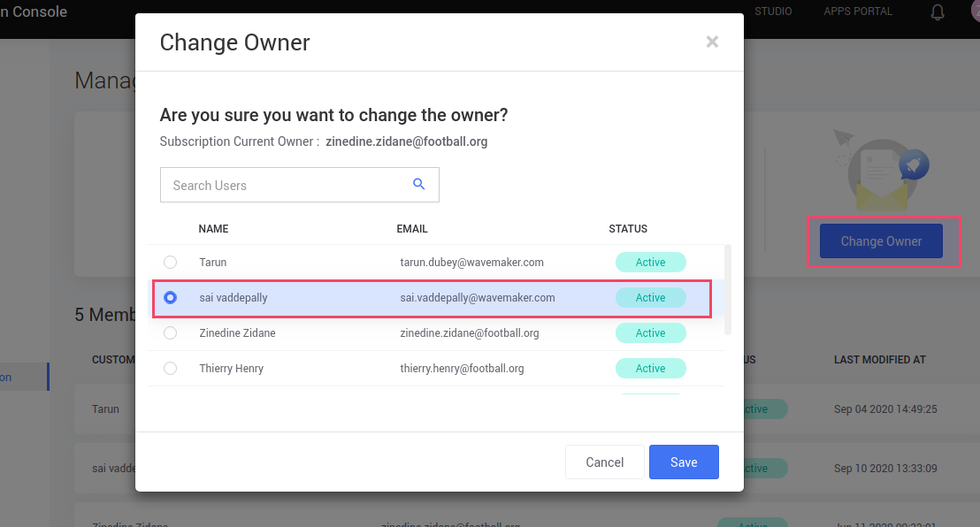The image size is (980, 527).
Task: Click the STATUS column header
Action: (x=628, y=228)
